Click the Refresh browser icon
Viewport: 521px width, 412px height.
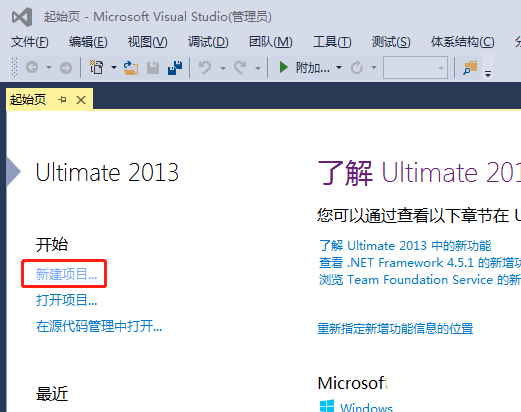(x=356, y=68)
